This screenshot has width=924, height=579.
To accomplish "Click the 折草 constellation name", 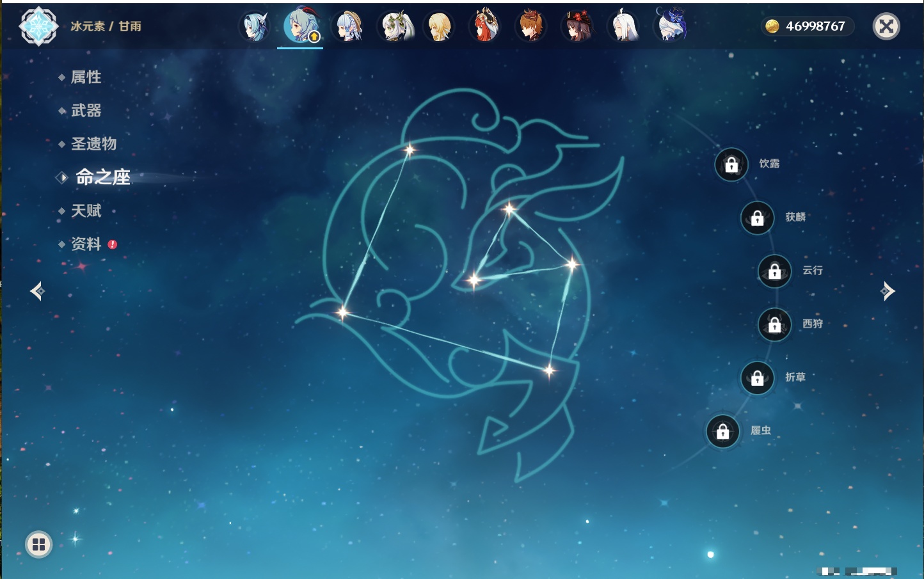I will tap(795, 377).
